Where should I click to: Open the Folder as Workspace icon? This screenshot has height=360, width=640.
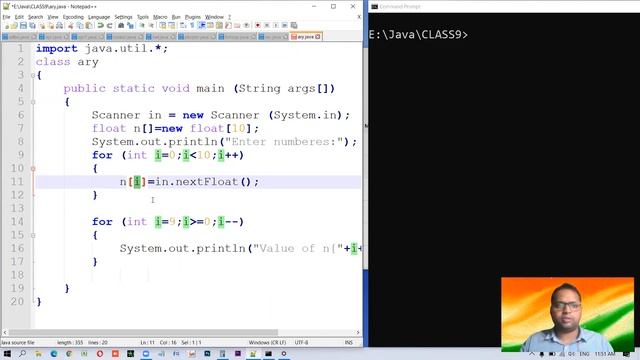click(237, 25)
